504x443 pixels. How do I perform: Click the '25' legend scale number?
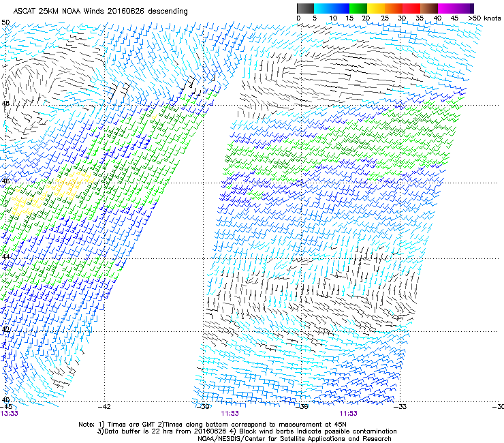(384, 18)
